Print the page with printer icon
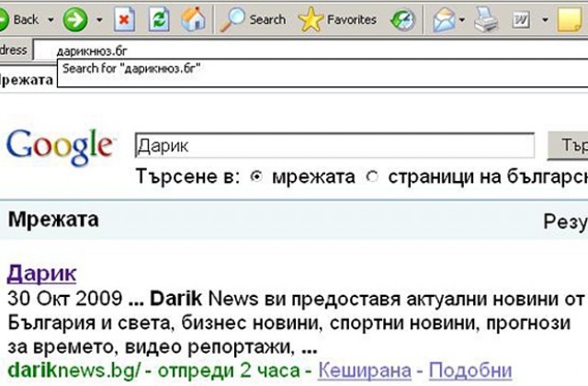Screen dimensions: 588x386 (486, 19)
